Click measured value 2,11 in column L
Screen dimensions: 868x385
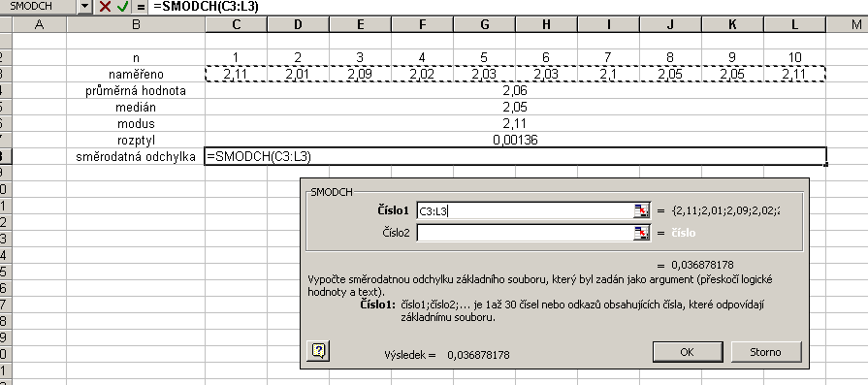[x=794, y=74]
